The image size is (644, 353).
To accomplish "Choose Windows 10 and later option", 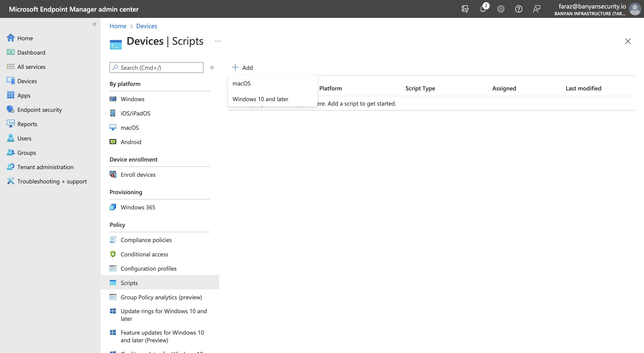I will tap(260, 99).
